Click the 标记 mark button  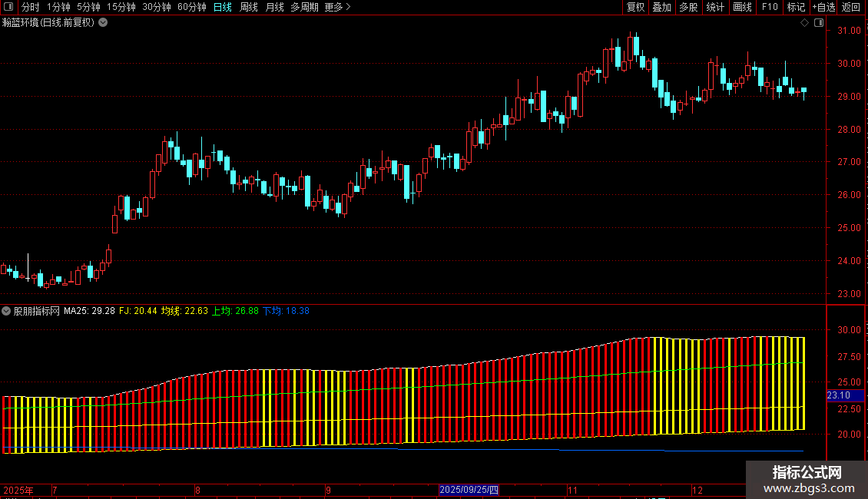point(796,7)
